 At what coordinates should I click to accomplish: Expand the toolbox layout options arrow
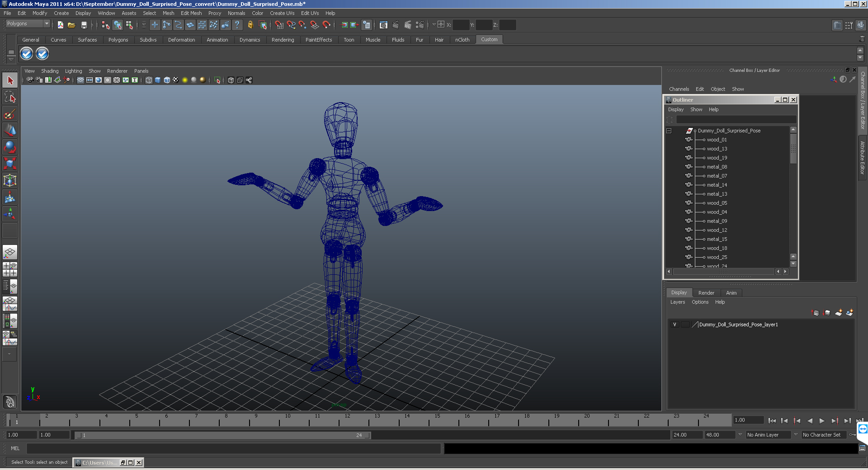[x=9, y=354]
